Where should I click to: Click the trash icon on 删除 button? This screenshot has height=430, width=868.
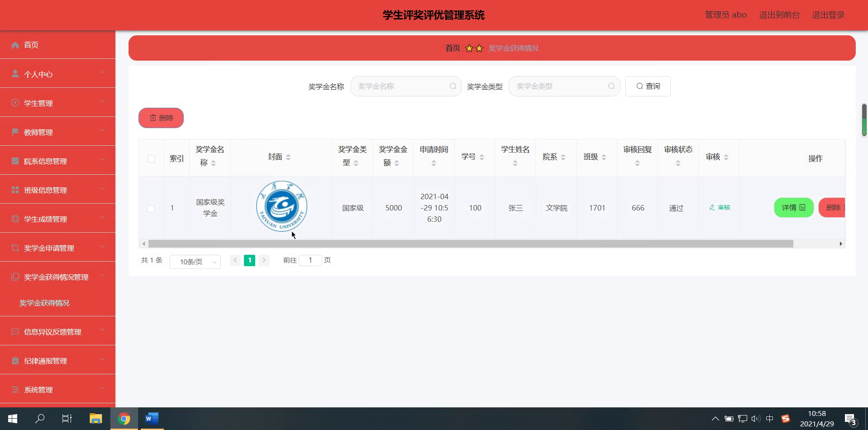click(x=153, y=118)
